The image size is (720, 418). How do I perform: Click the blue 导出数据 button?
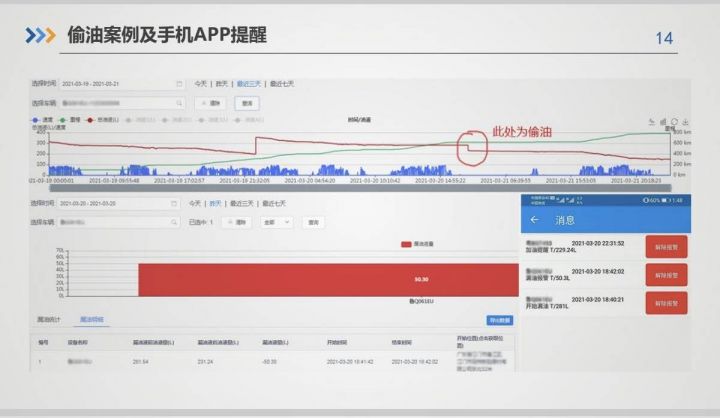pos(499,320)
